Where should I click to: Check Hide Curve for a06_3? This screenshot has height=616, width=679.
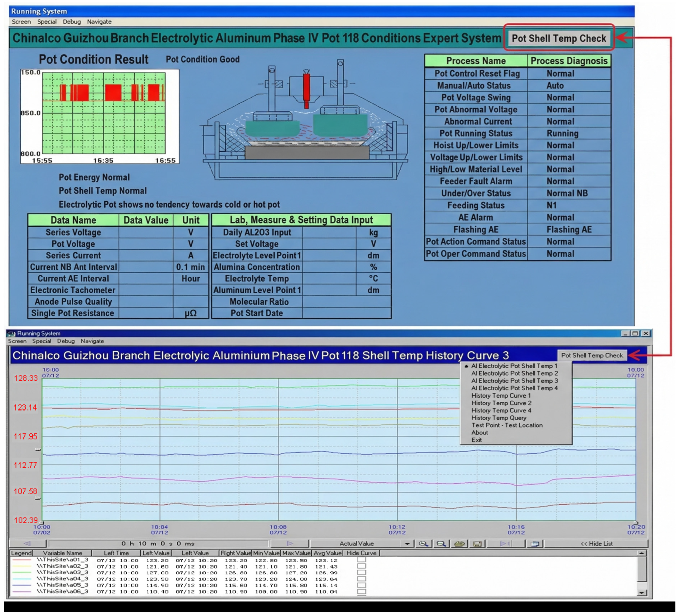tap(362, 591)
